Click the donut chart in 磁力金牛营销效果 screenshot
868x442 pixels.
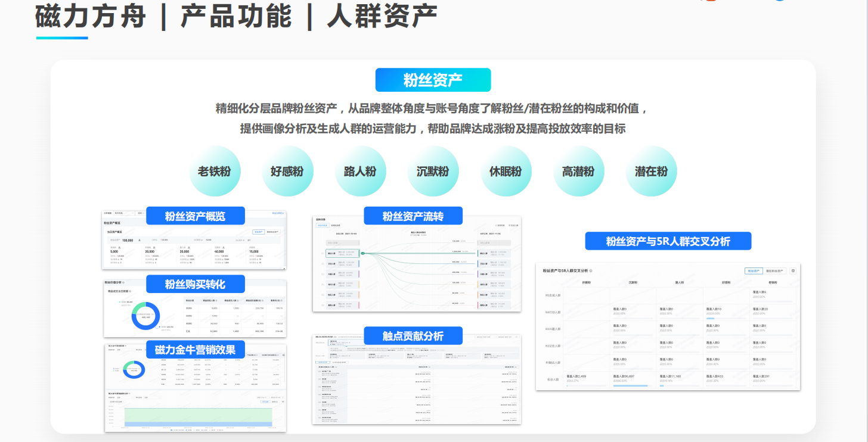coord(134,369)
